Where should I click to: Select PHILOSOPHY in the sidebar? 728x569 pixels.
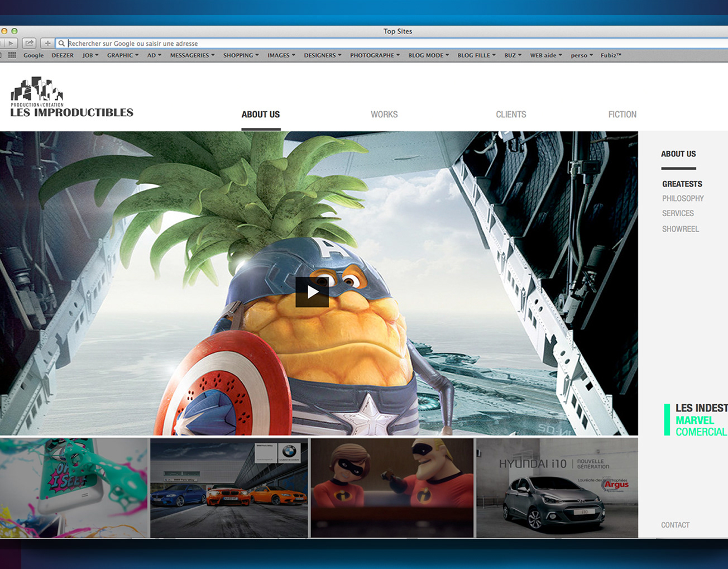pos(683,198)
